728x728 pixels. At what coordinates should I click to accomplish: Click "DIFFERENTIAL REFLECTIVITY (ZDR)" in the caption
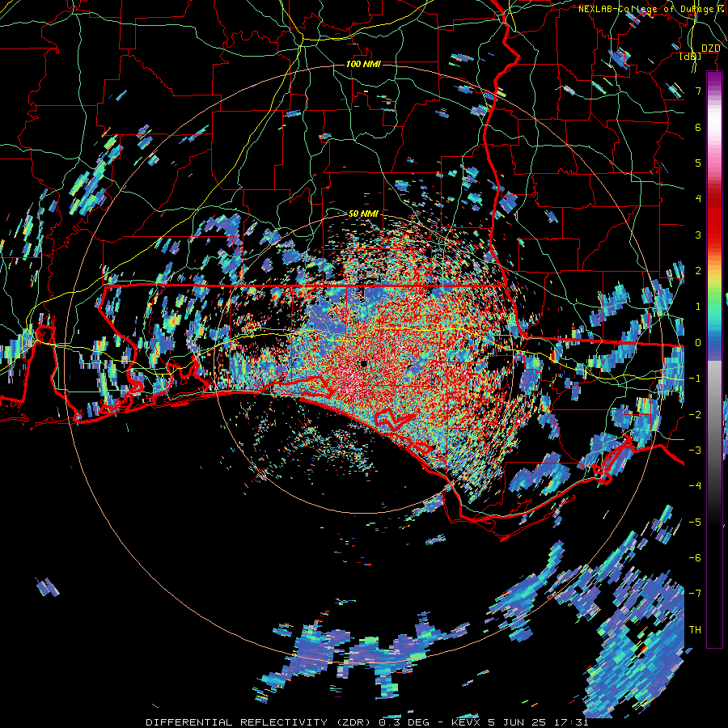click(x=258, y=722)
